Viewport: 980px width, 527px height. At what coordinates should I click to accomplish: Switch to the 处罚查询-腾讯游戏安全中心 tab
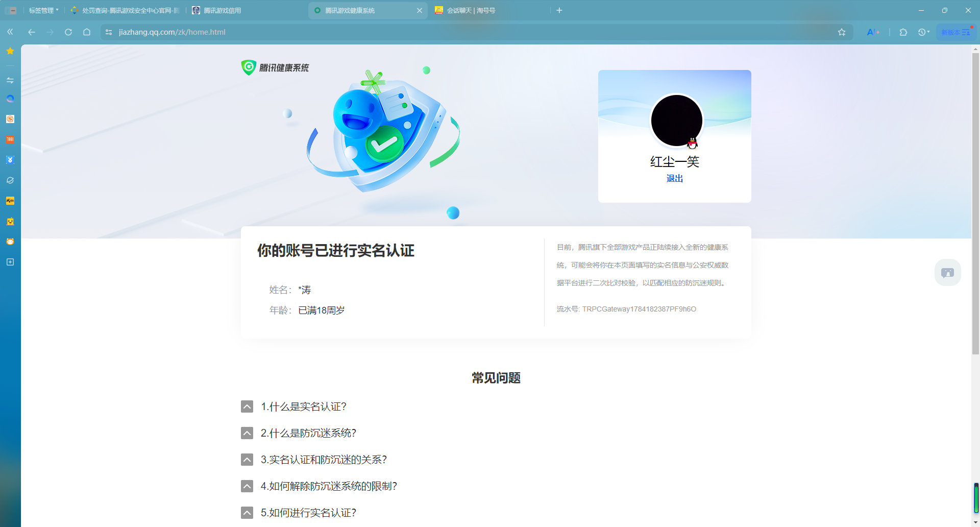[125, 10]
